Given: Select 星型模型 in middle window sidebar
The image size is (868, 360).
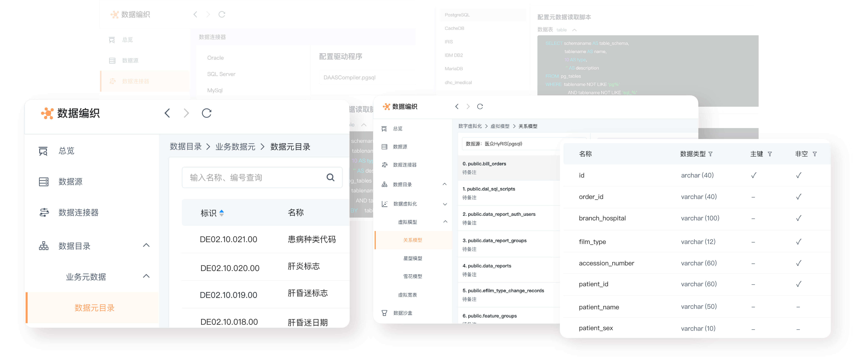Looking at the screenshot, I should [412, 258].
